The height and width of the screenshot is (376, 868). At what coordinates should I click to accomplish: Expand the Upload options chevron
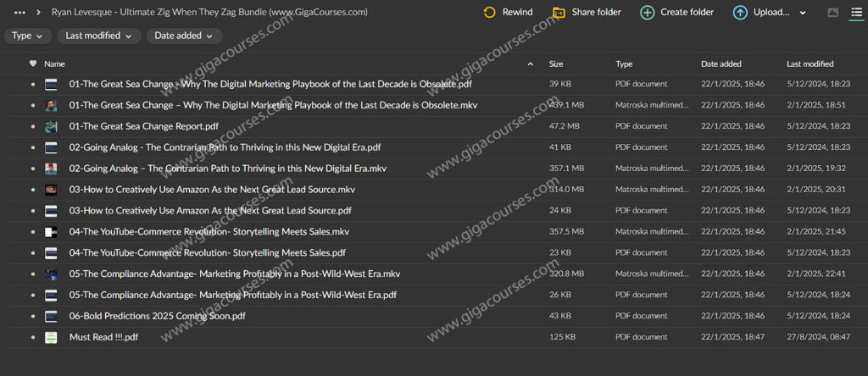802,13
